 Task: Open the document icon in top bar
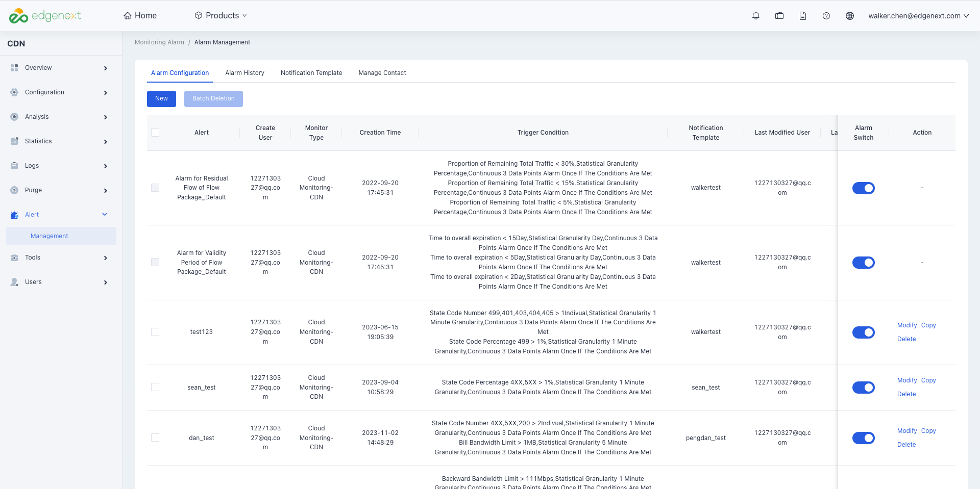[803, 16]
